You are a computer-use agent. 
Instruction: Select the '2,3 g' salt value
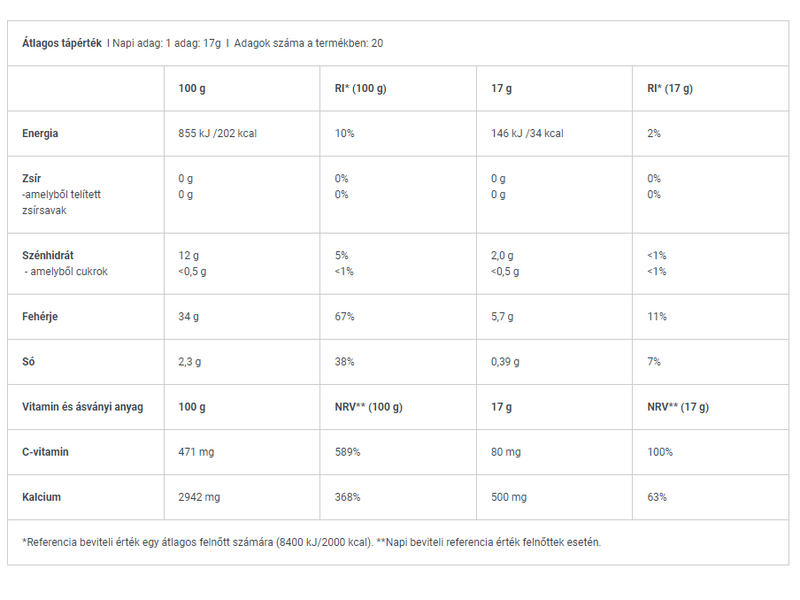click(x=192, y=362)
